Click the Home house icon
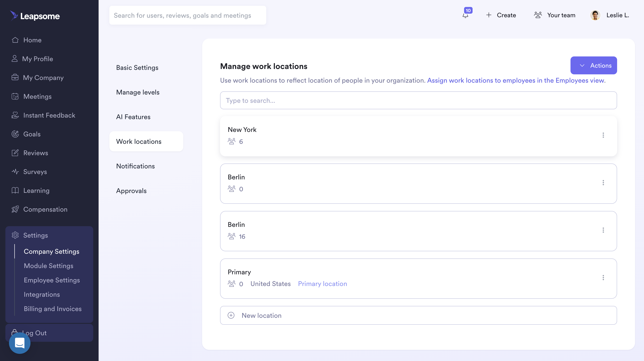The image size is (644, 361). pyautogui.click(x=15, y=40)
